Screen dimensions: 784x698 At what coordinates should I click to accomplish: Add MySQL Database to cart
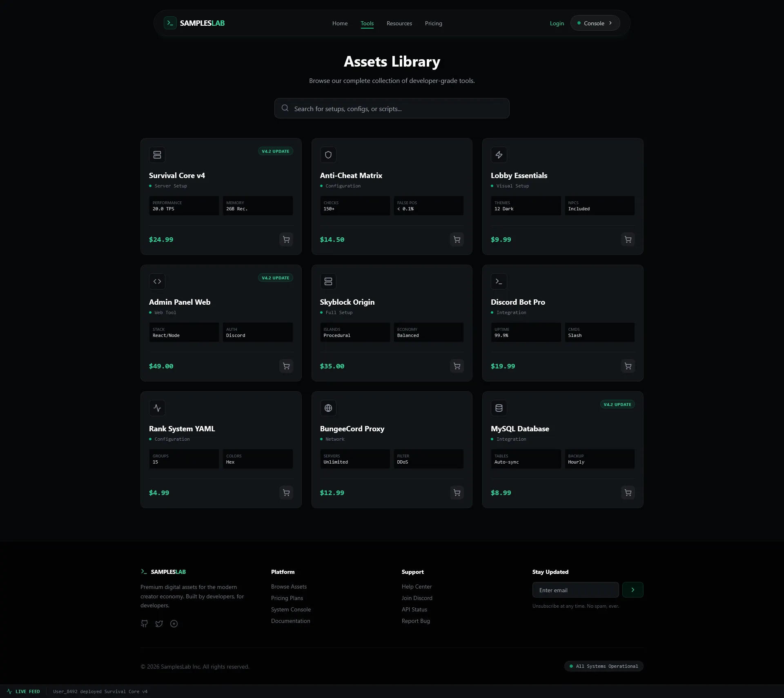(628, 493)
